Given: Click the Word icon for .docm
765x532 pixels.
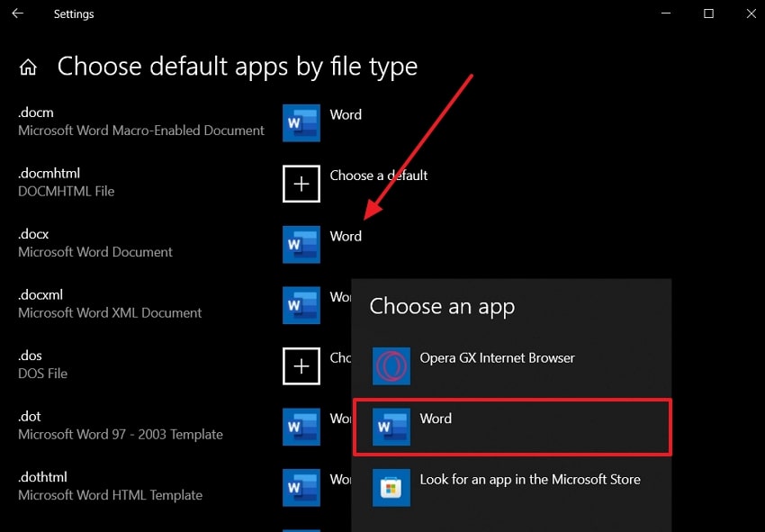Looking at the screenshot, I should click(301, 123).
